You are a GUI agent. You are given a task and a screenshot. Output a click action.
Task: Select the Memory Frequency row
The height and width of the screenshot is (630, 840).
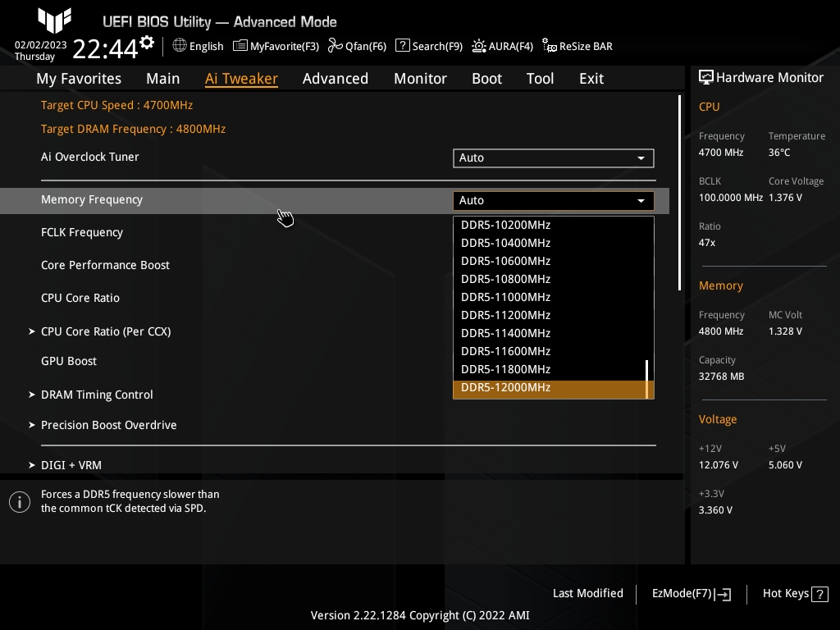point(335,201)
